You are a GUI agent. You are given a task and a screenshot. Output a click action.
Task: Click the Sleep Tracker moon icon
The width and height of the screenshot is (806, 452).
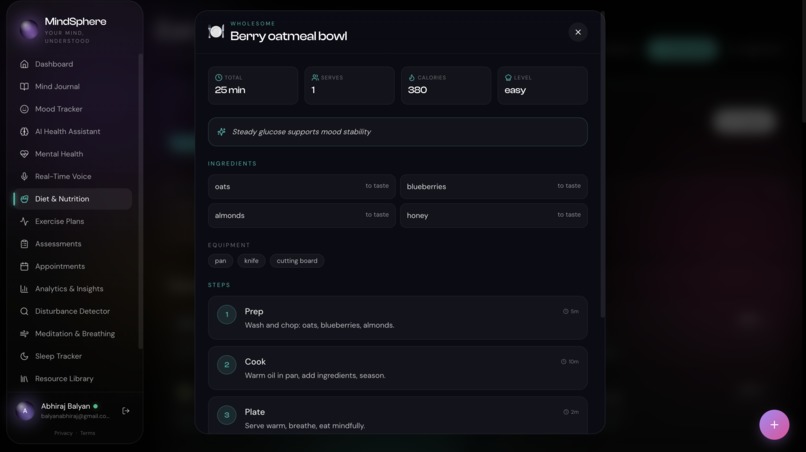[x=24, y=356]
